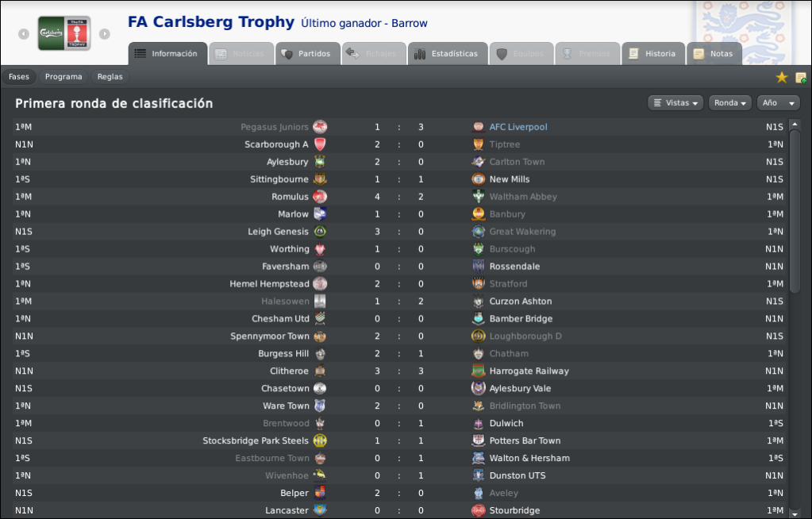Click the AFC Liverpool club badge
Viewport: 812px width, 519px height.
(479, 127)
